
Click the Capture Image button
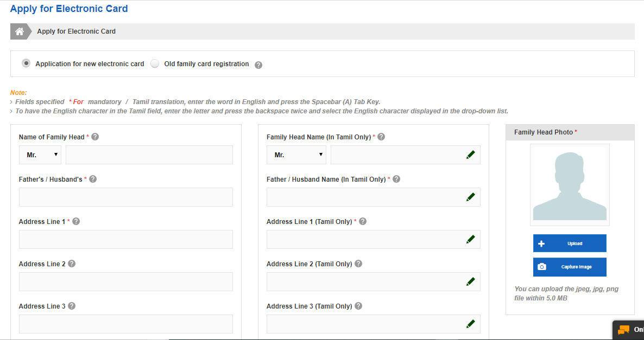point(570,267)
